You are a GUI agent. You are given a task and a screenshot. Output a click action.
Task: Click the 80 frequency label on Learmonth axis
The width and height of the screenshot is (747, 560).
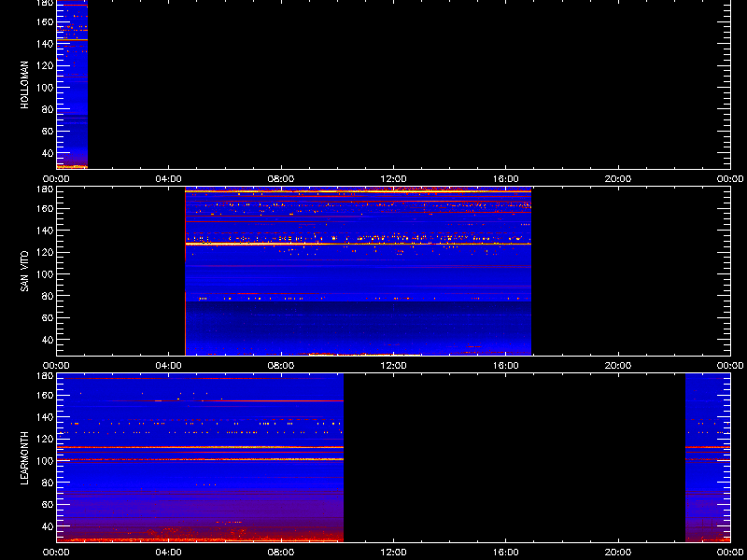tap(48, 483)
